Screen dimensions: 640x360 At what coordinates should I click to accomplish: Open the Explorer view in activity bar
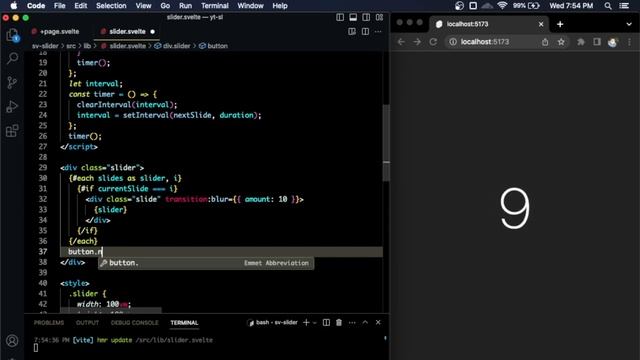12,35
